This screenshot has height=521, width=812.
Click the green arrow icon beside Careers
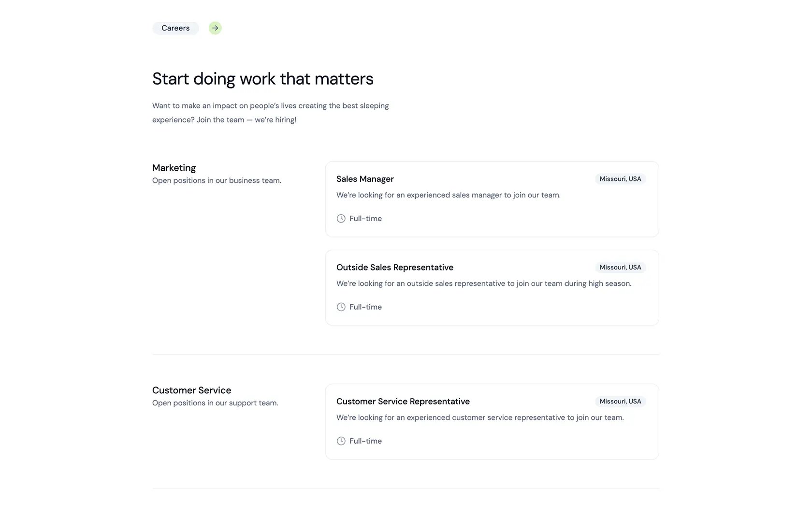(215, 28)
